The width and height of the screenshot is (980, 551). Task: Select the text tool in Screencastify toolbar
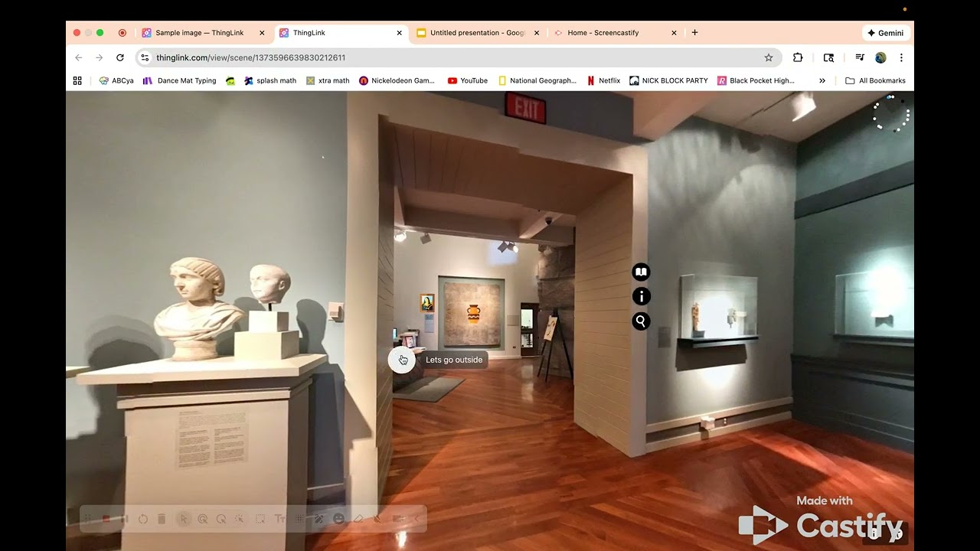click(279, 519)
